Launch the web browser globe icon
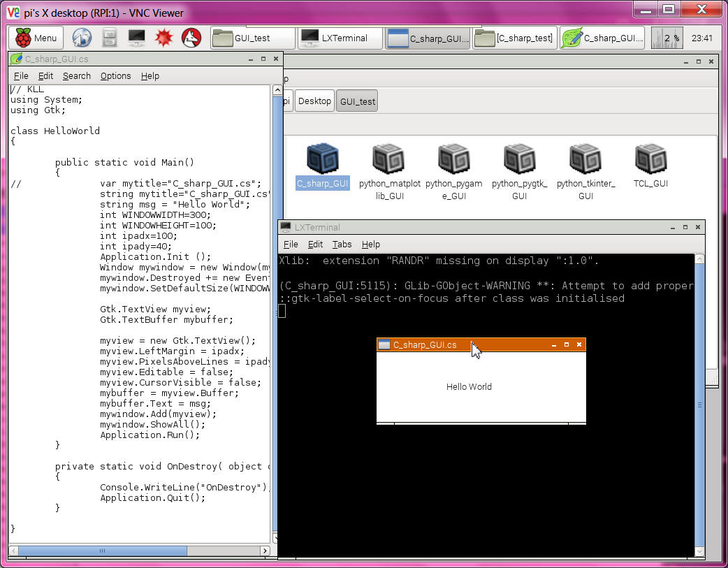 click(82, 38)
